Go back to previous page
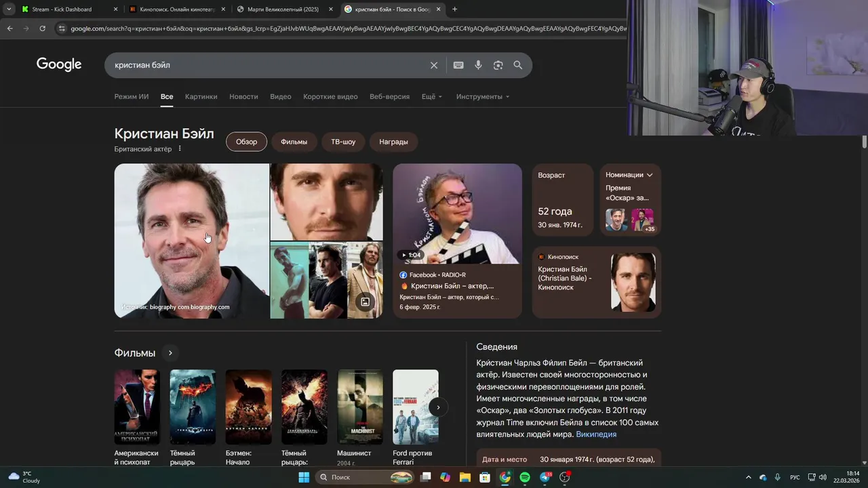The image size is (868, 488). 9,28
